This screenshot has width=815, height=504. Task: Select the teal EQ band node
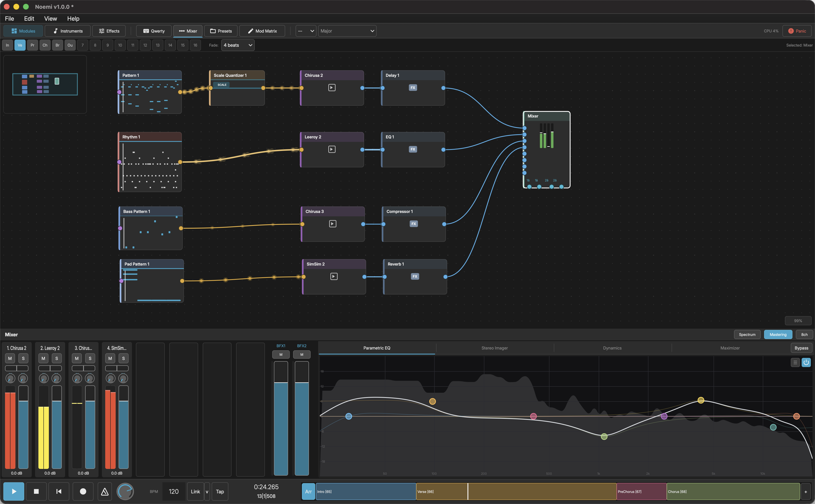(x=773, y=427)
